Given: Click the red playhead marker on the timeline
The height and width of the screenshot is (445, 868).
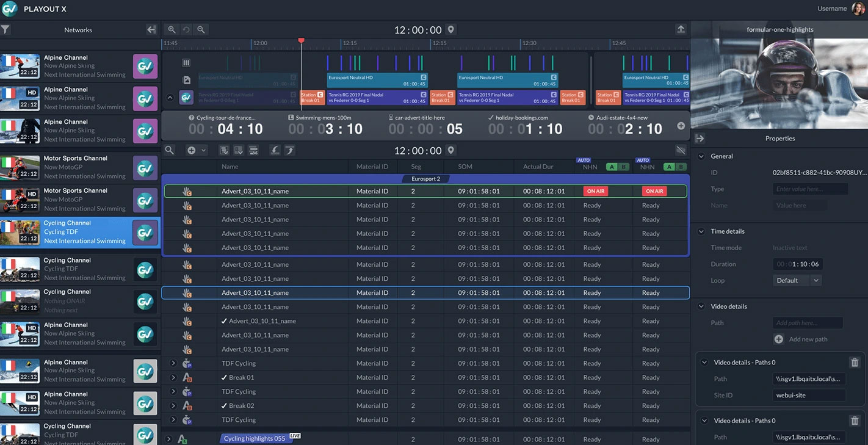Looking at the screenshot, I should 301,41.
